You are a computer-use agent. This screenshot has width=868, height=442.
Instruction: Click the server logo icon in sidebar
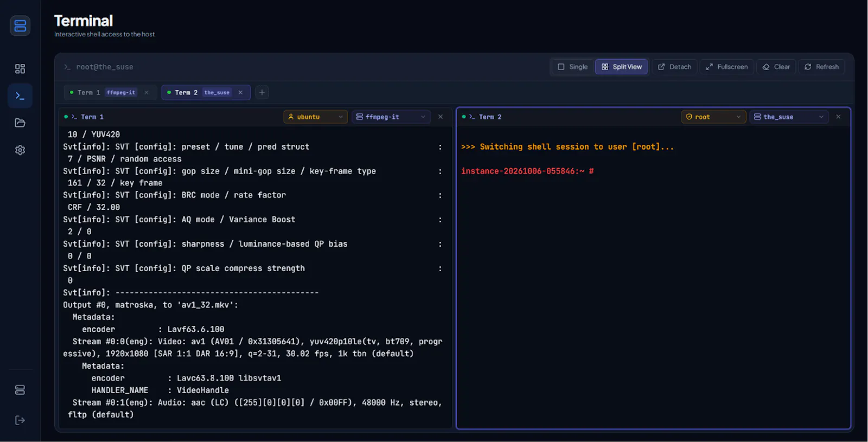[20, 25]
